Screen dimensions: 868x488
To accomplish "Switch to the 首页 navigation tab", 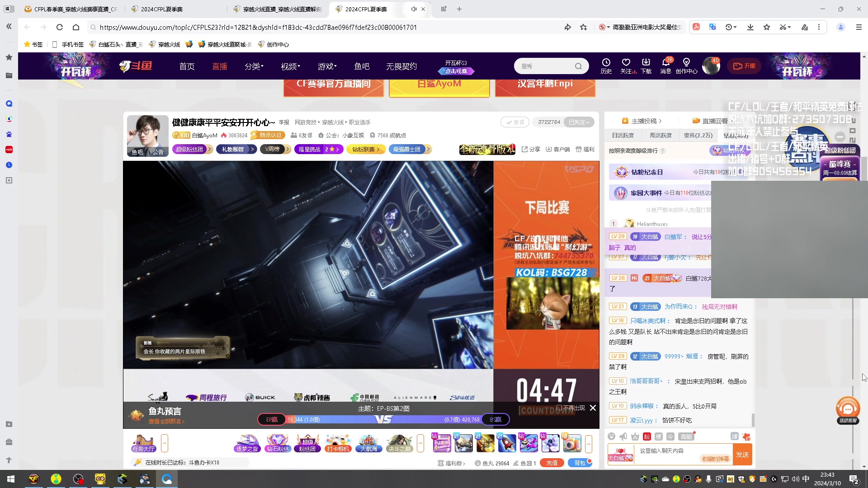I will pyautogui.click(x=187, y=66).
